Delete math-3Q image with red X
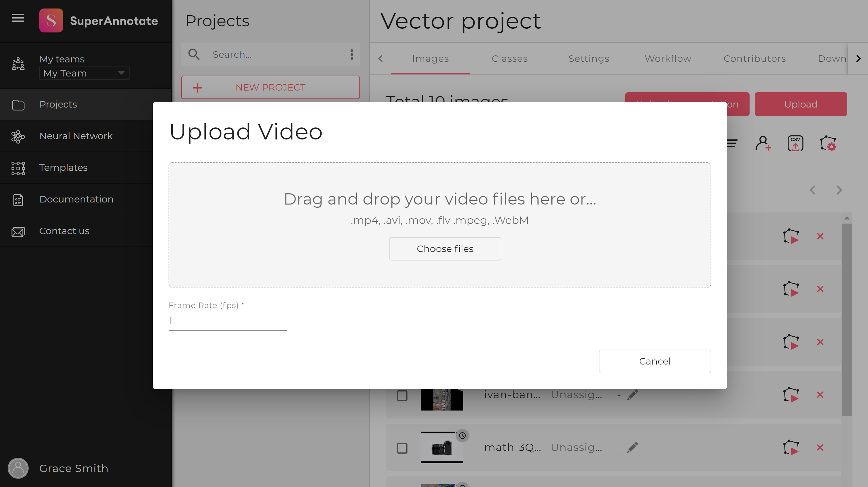 pos(820,448)
